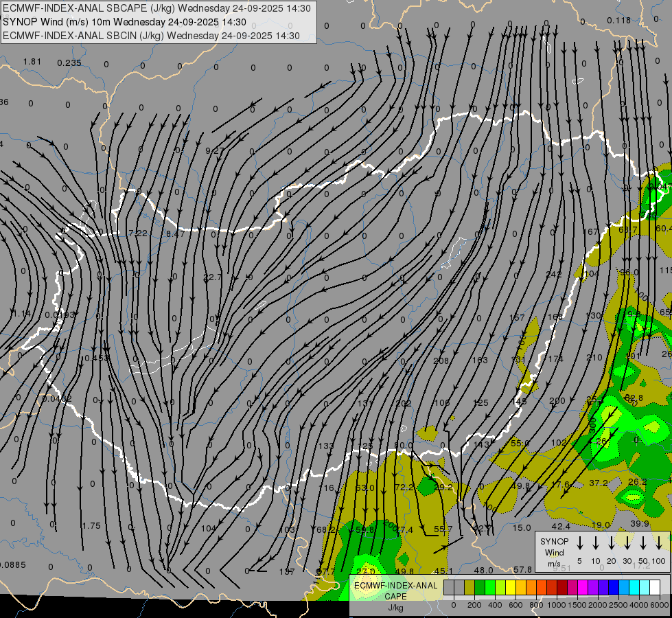Click the 72.2 value on the map
This screenshot has width=672, height=618.
[404, 488]
